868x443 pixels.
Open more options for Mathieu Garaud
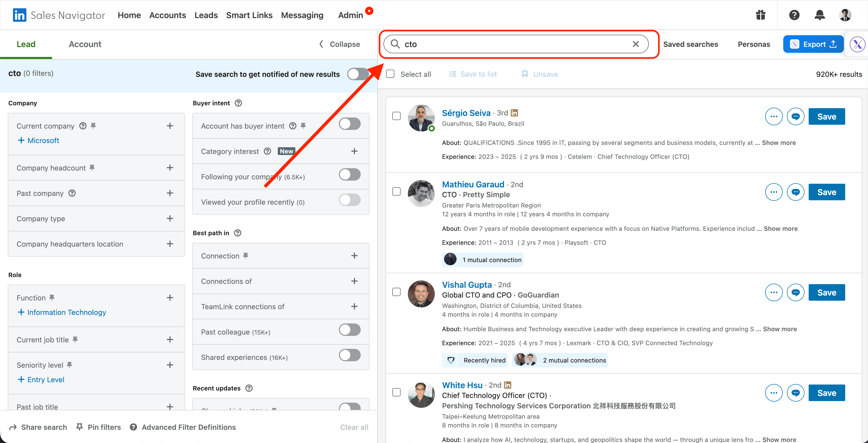pos(773,192)
